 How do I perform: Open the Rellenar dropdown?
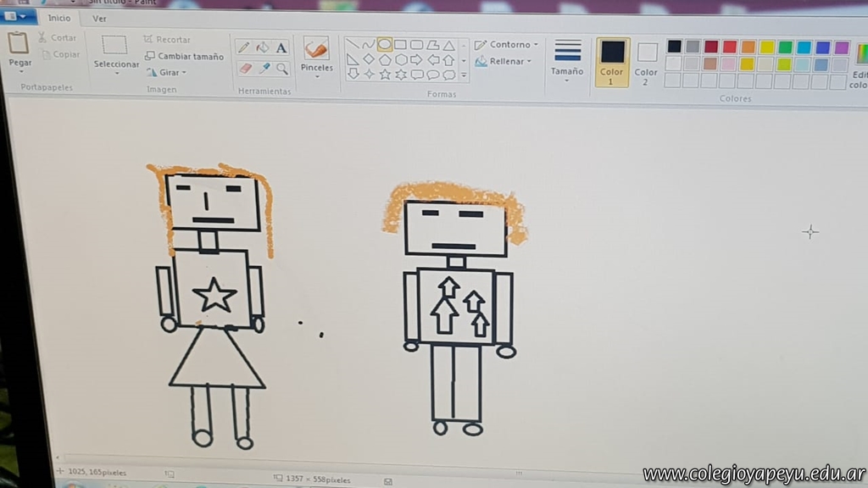(505, 62)
